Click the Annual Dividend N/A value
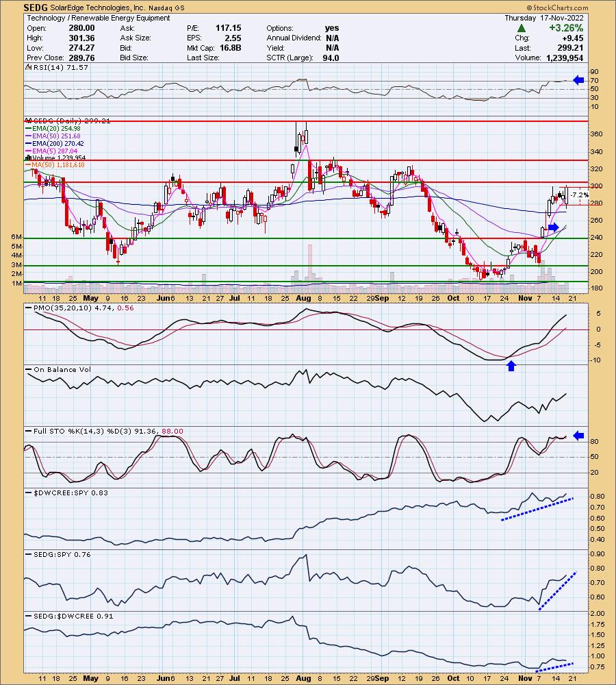This screenshot has height=685, width=616. [332, 38]
